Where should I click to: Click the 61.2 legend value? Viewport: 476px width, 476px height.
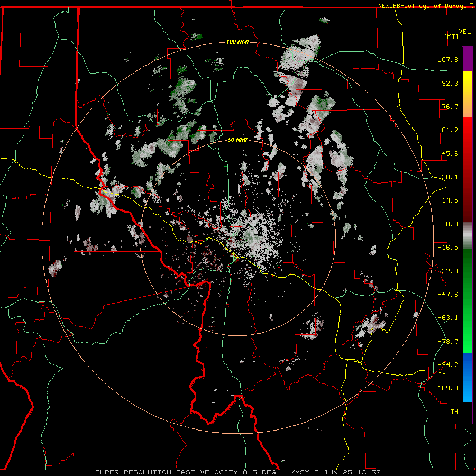point(450,130)
